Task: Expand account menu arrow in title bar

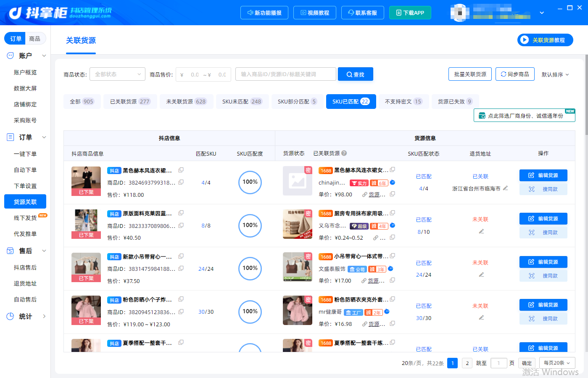Action: click(542, 13)
